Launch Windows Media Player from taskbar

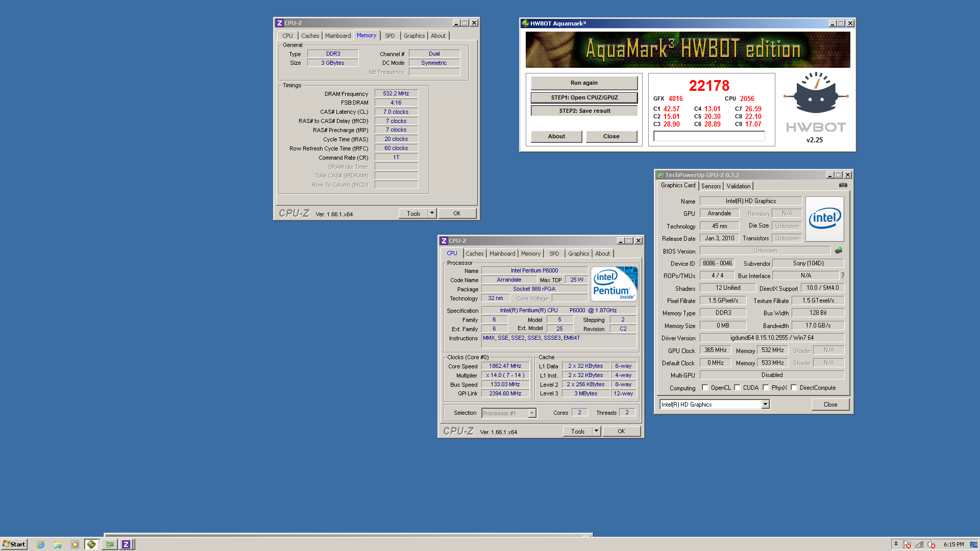[x=75, y=544]
